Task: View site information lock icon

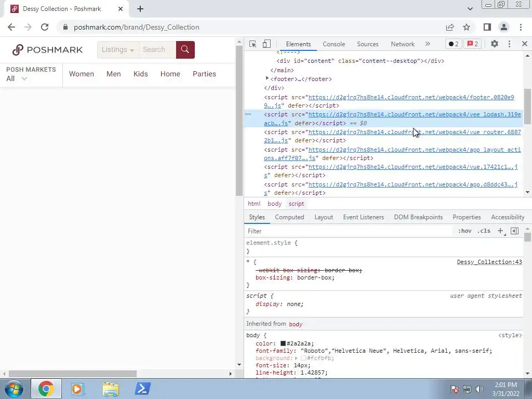Action: [x=65, y=27]
